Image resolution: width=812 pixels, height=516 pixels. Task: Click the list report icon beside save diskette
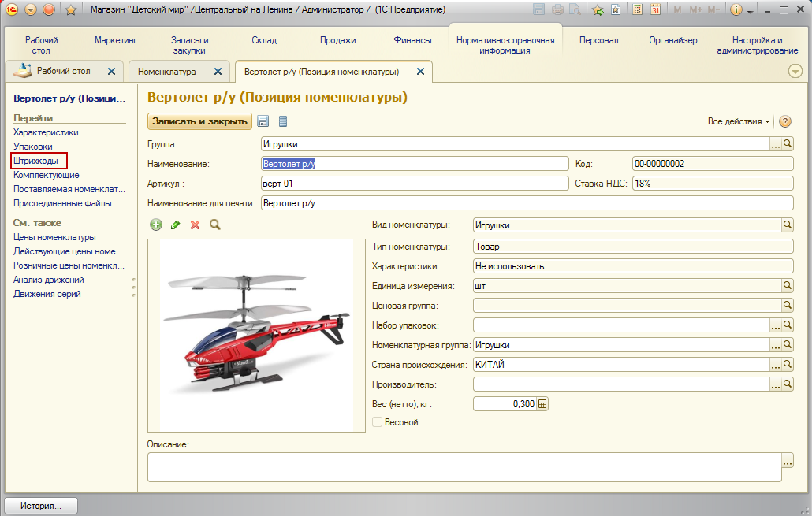coord(283,121)
